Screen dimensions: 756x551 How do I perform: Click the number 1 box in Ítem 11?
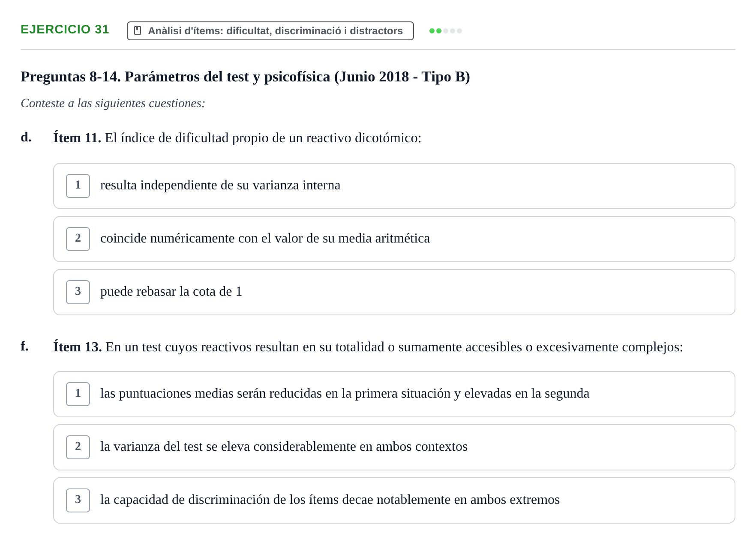point(78,186)
